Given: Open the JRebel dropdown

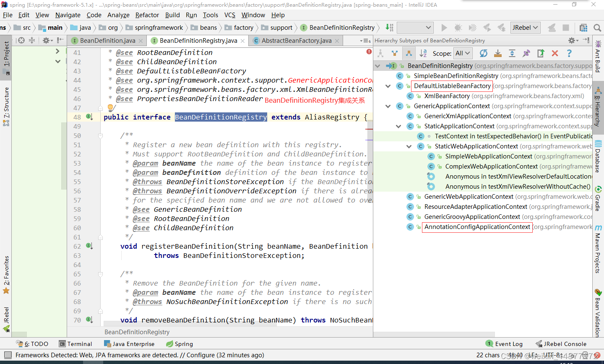Looking at the screenshot, I should coord(525,28).
